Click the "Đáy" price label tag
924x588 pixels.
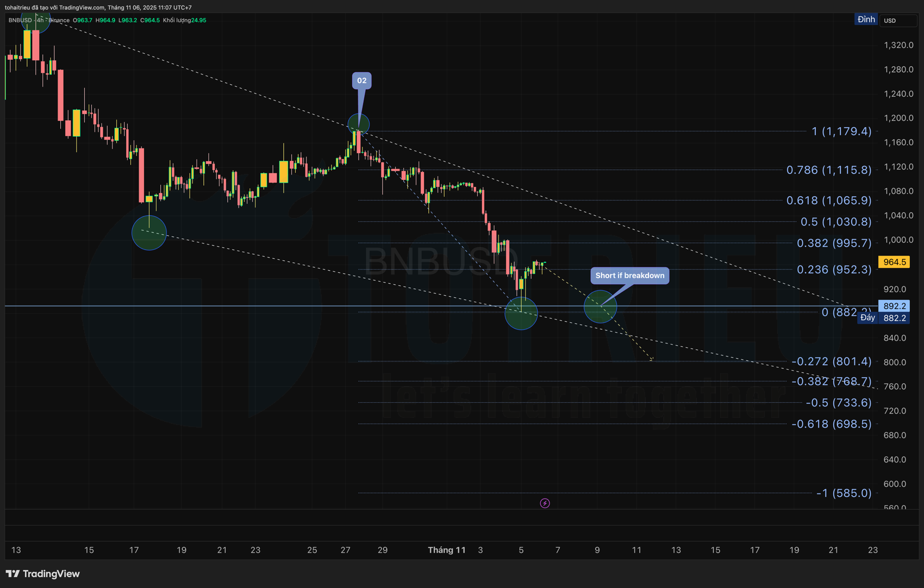867,318
